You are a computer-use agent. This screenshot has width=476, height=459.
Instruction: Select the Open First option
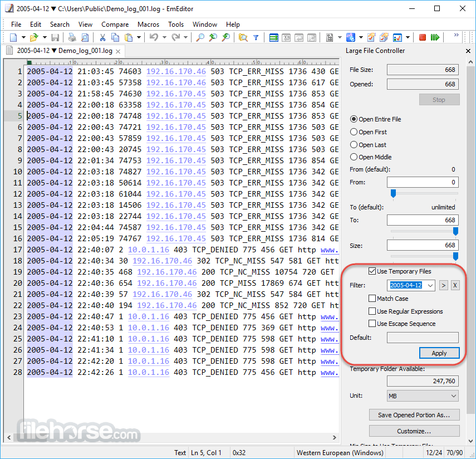pyautogui.click(x=354, y=132)
